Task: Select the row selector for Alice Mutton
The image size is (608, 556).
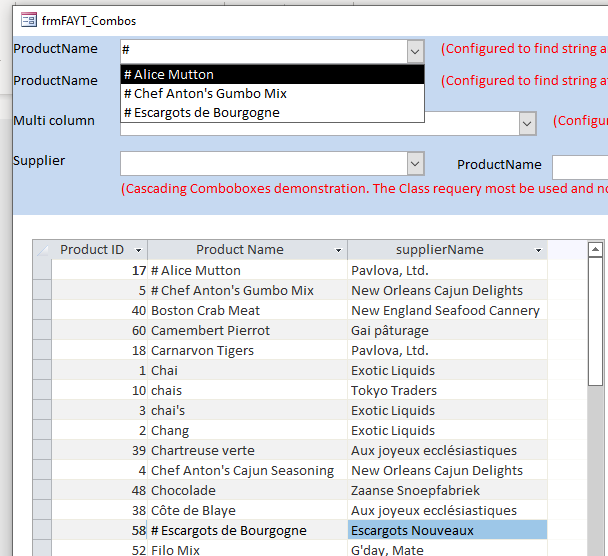Action: pyautogui.click(x=42, y=270)
